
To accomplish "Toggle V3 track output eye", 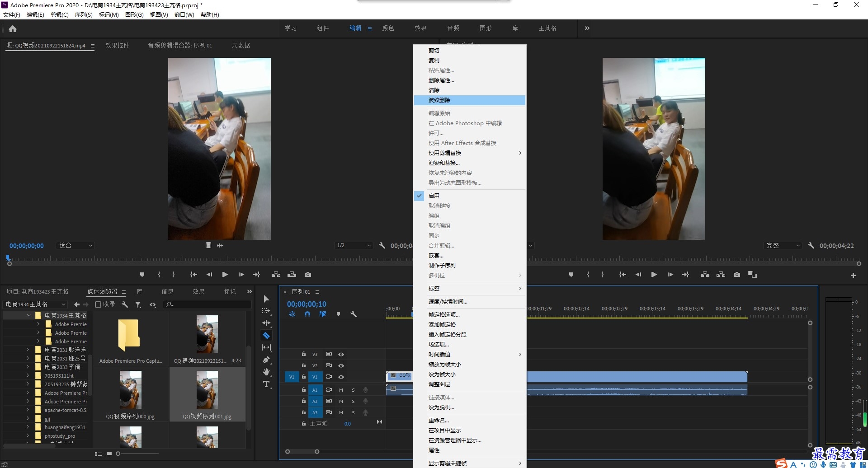I will coord(341,354).
